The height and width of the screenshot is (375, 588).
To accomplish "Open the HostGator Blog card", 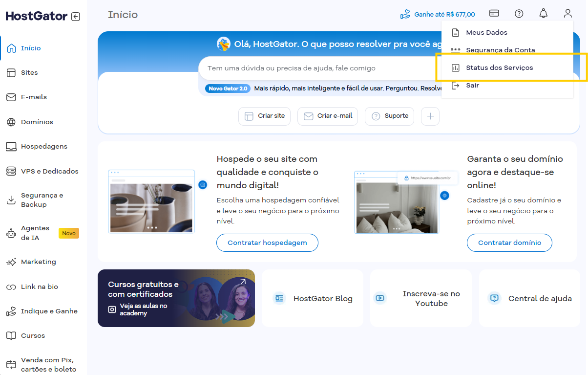I will click(x=313, y=298).
